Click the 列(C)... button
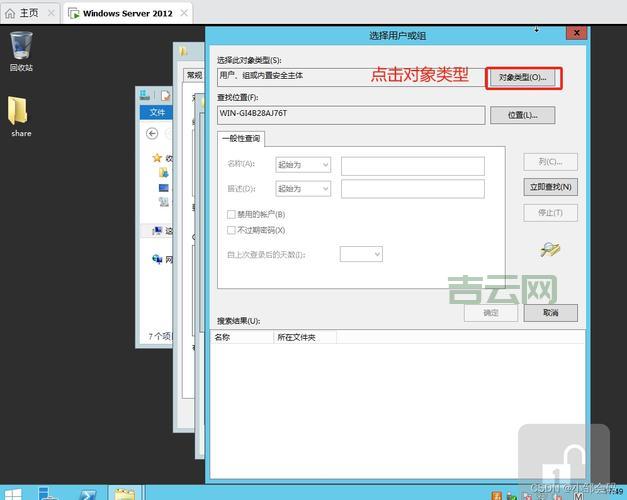 (551, 162)
